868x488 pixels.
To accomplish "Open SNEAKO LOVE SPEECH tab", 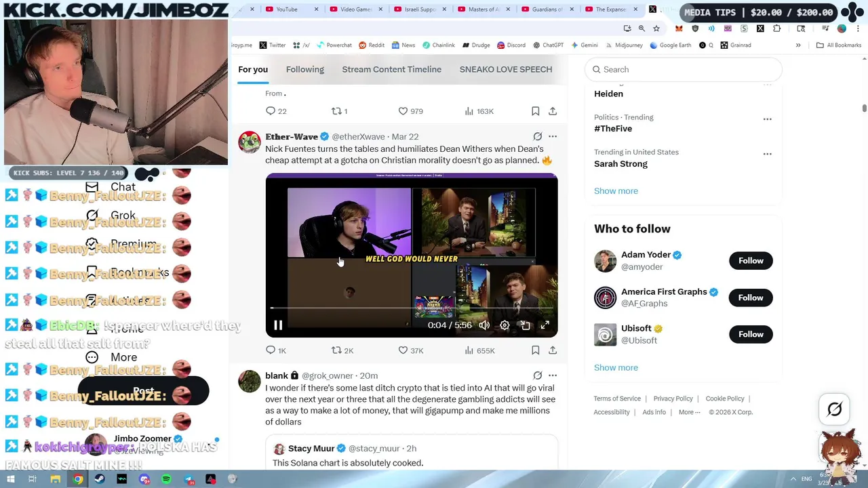I will pos(506,69).
